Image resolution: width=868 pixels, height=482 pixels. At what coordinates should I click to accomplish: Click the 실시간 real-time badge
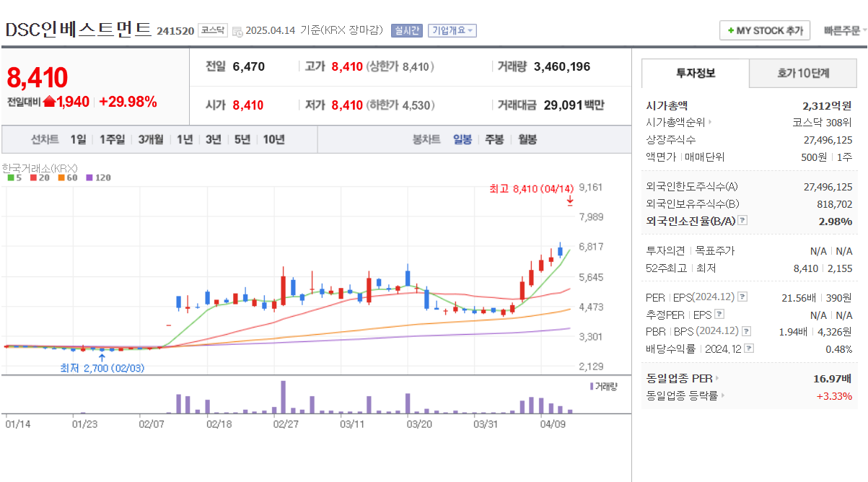406,30
